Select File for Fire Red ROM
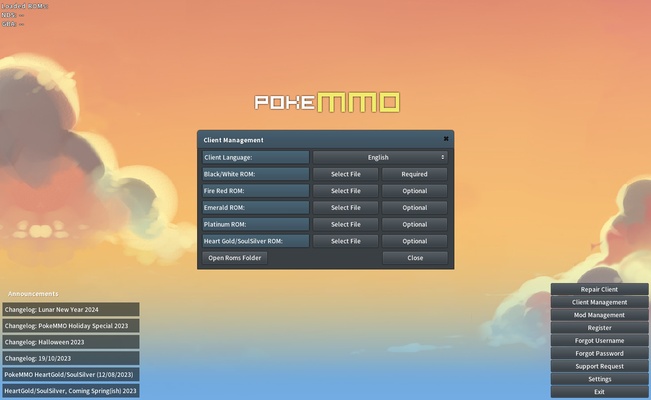Image resolution: width=651 pixels, height=400 pixels. tap(345, 191)
